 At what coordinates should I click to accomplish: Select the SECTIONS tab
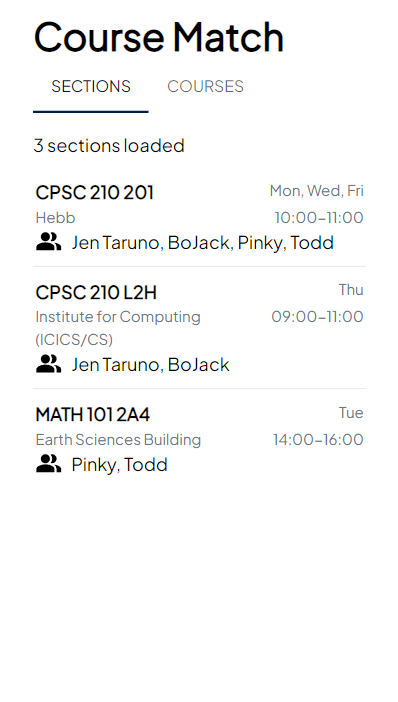(91, 86)
